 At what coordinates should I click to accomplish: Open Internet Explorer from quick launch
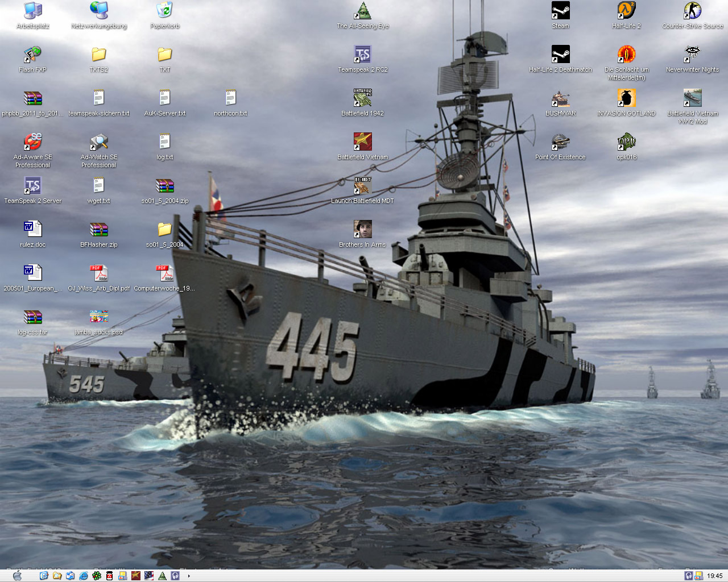(84, 576)
